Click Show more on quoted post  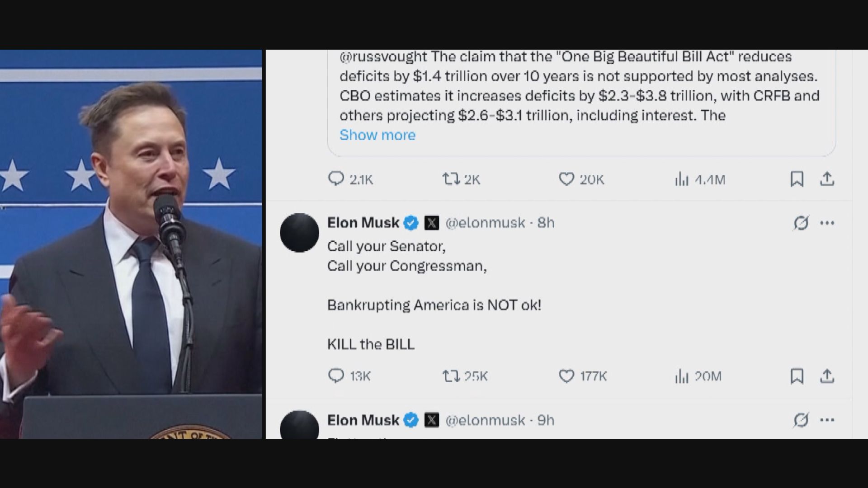pos(377,135)
